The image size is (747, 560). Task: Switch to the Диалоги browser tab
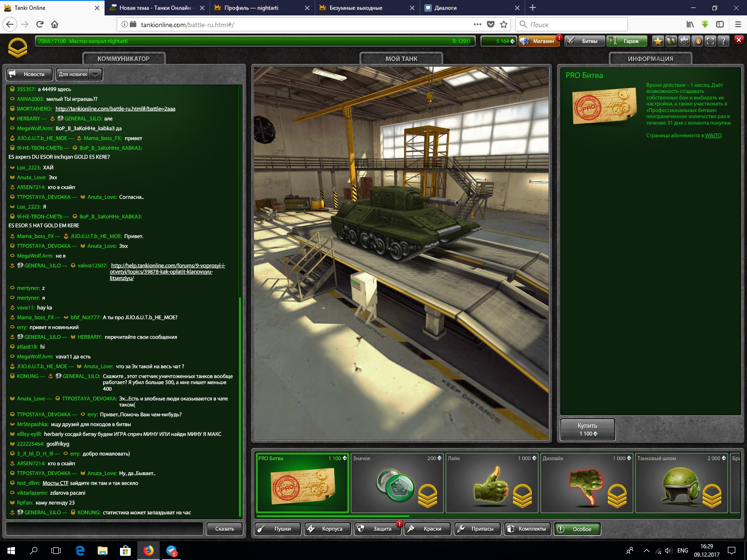472,7
